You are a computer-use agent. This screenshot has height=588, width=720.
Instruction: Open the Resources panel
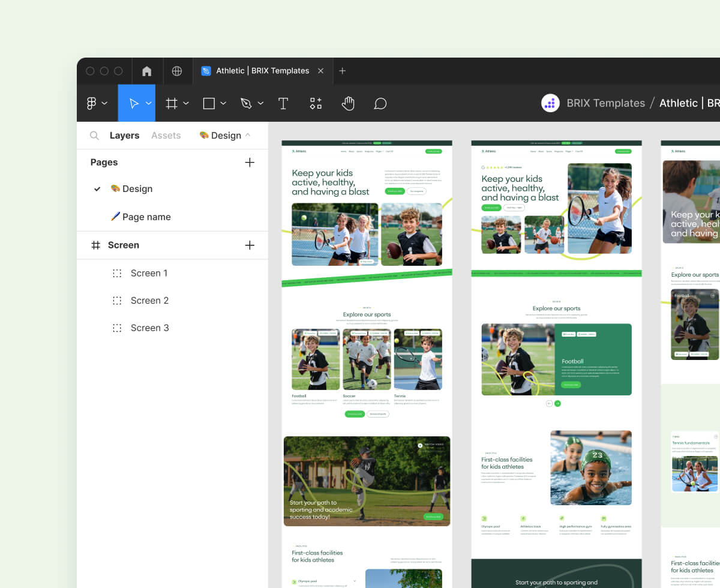[316, 103]
